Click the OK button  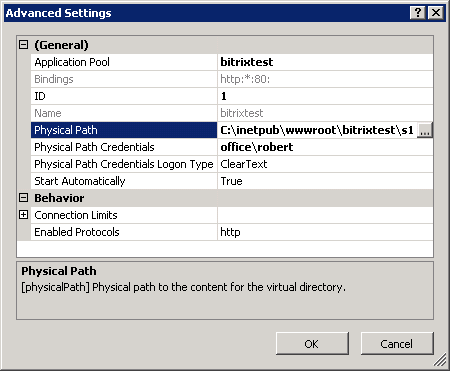coord(312,343)
